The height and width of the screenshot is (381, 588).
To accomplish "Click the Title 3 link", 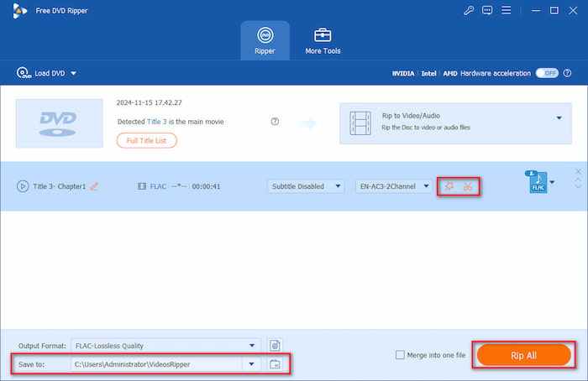I will [x=156, y=122].
